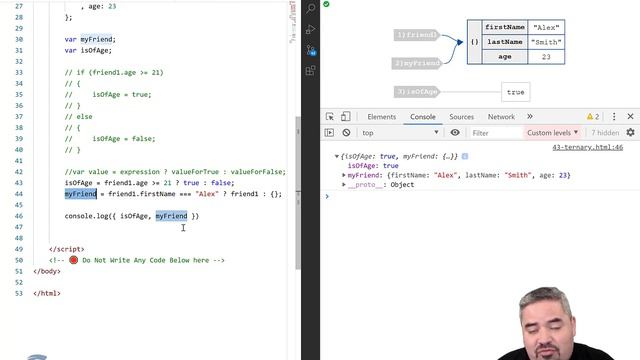Click the editor vertical scrollbar
The width and height of the screenshot is (640, 360).
pyautogui.click(x=298, y=193)
